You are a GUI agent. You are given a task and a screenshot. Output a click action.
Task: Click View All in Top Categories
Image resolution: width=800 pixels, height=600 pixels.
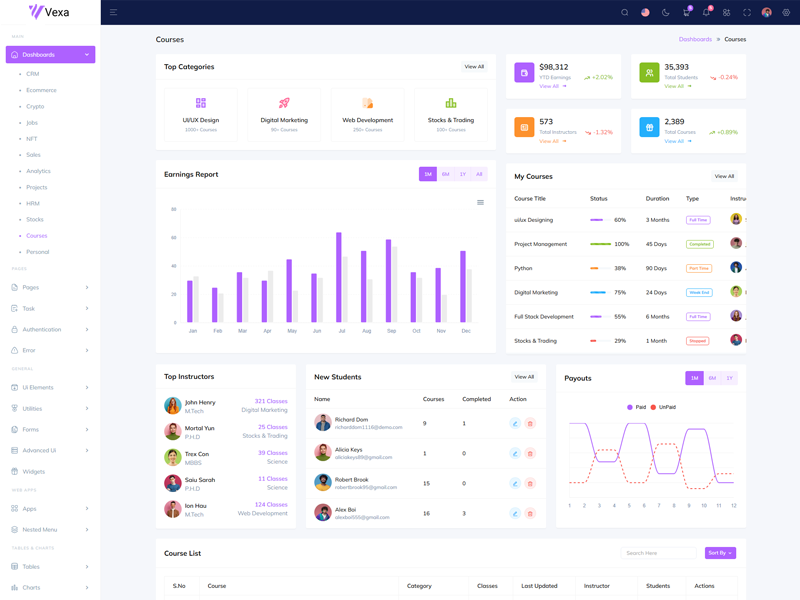[x=474, y=67]
